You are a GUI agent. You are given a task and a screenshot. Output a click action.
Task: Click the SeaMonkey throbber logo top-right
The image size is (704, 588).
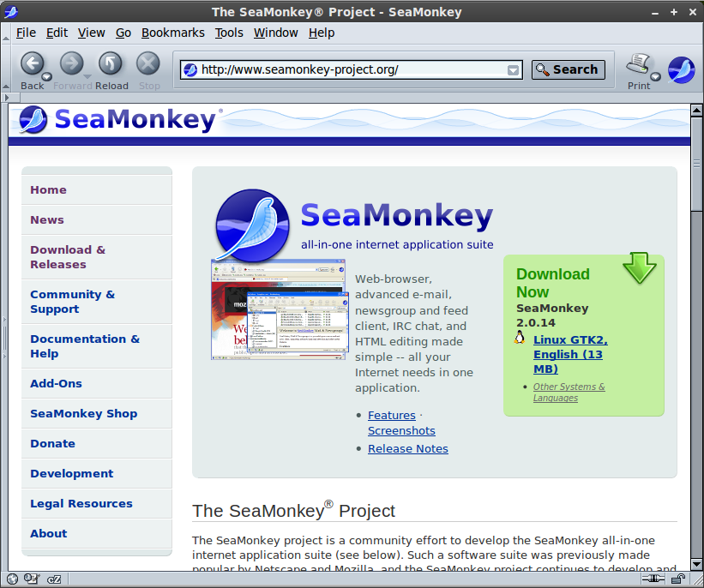pyautogui.click(x=681, y=69)
